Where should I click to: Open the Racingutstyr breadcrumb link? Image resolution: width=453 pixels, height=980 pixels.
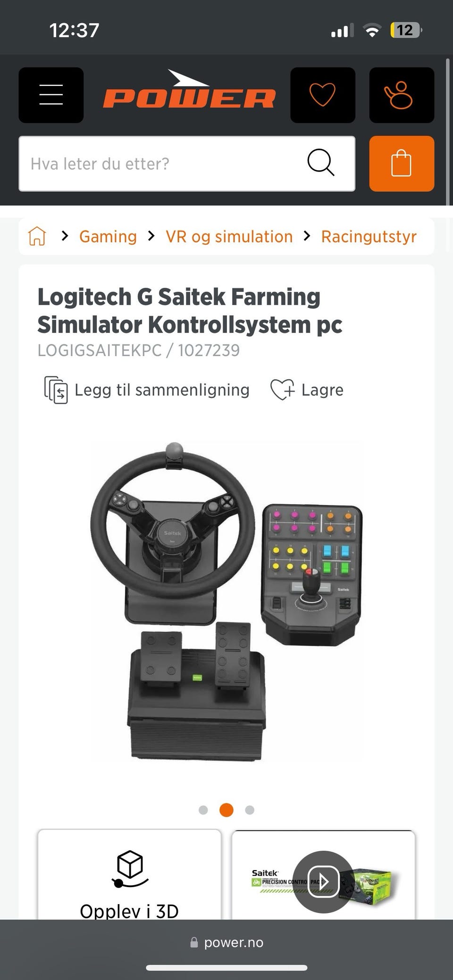coord(369,236)
